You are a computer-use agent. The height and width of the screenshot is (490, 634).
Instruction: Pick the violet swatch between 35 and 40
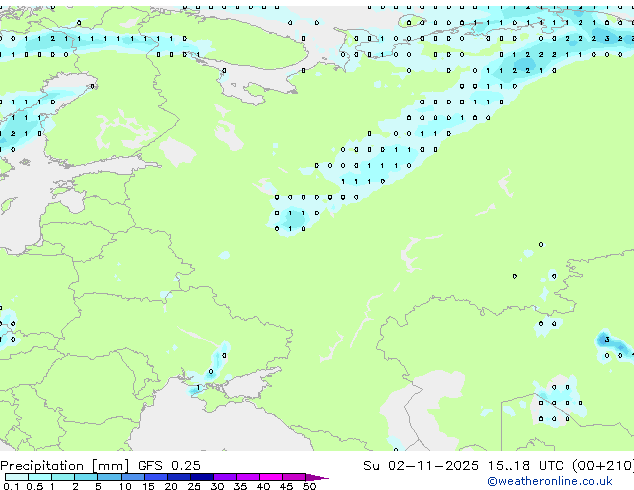[x=248, y=477]
